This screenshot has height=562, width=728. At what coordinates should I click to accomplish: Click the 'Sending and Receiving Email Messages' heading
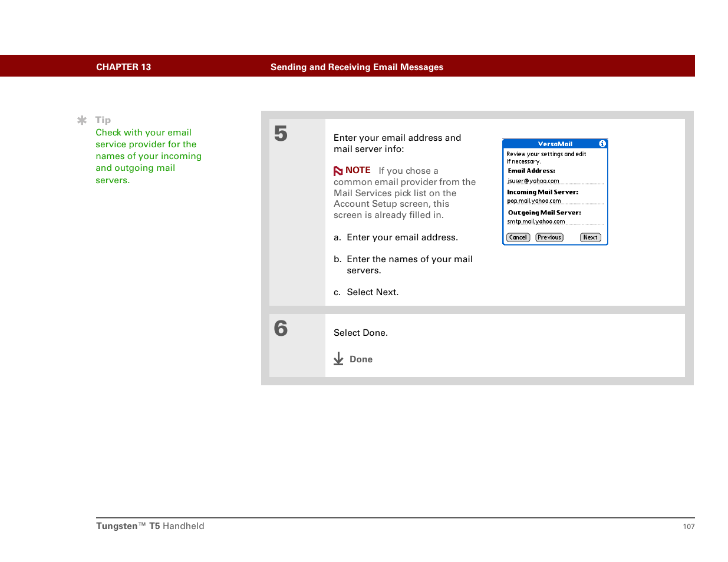coord(357,67)
